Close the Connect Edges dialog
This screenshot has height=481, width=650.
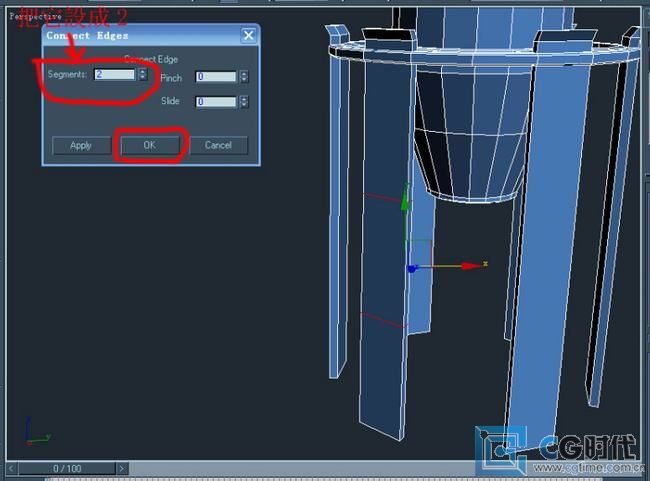coord(248,35)
